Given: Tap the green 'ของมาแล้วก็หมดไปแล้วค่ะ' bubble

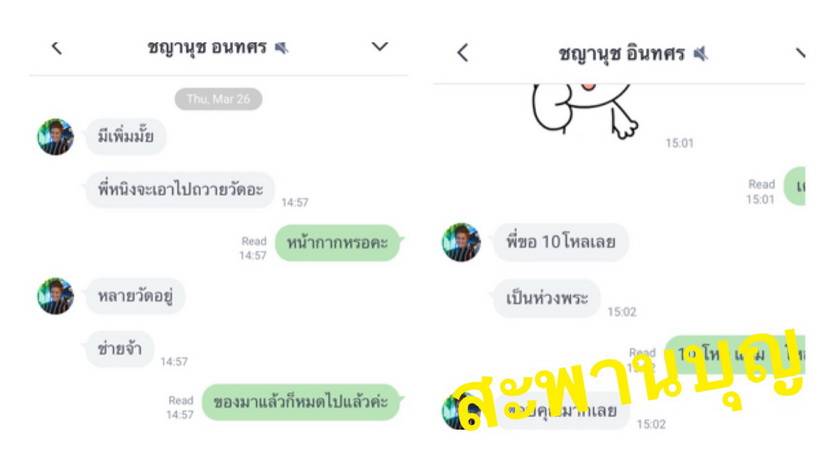Looking at the screenshot, I should (301, 402).
